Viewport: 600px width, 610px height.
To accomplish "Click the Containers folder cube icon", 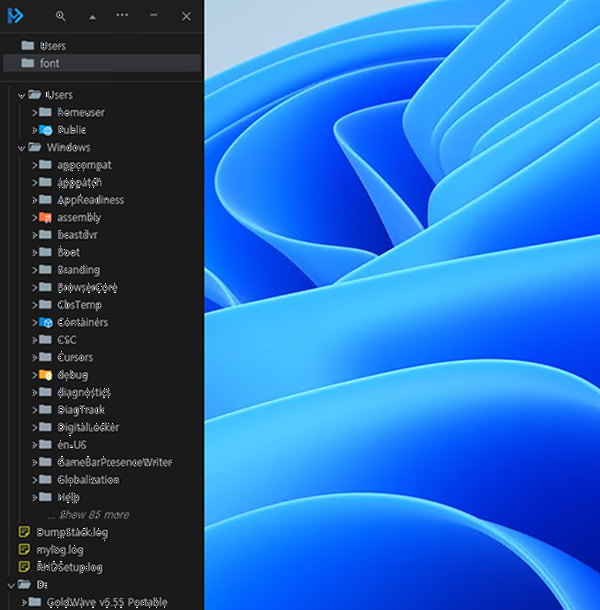I will pyautogui.click(x=46, y=323).
